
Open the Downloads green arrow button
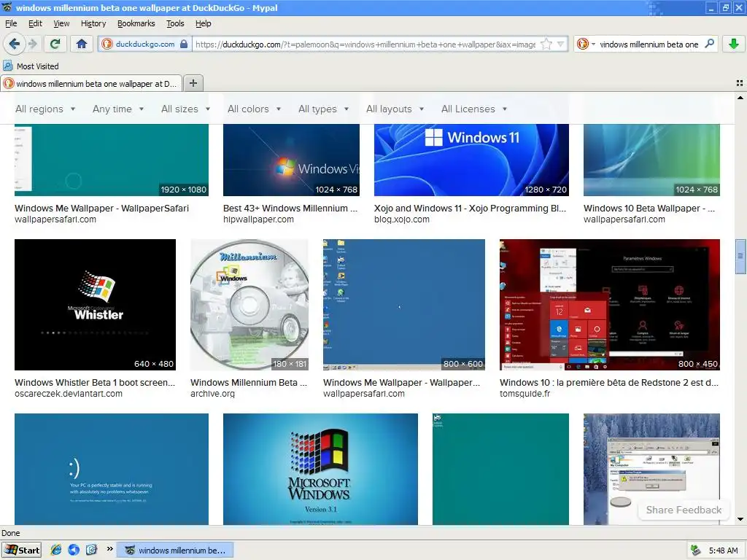(x=734, y=44)
